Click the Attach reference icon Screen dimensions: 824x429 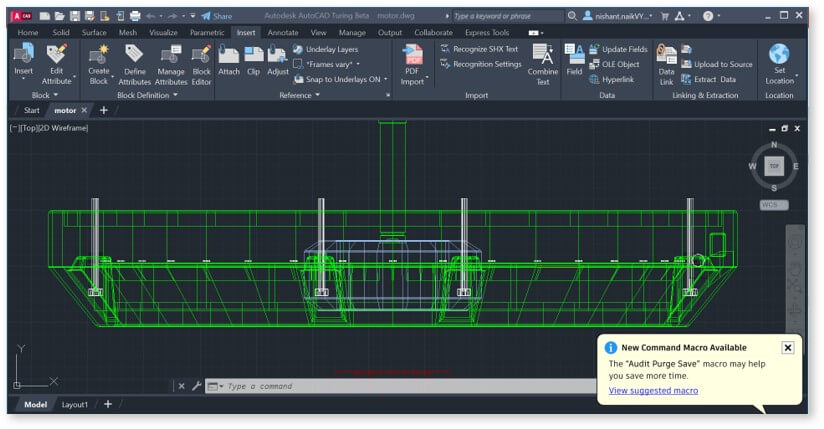coord(229,54)
